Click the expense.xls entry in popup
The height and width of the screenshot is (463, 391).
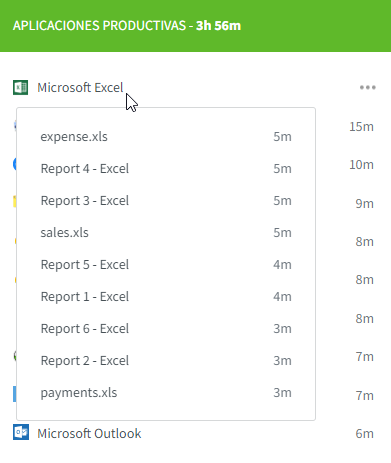[x=74, y=137]
